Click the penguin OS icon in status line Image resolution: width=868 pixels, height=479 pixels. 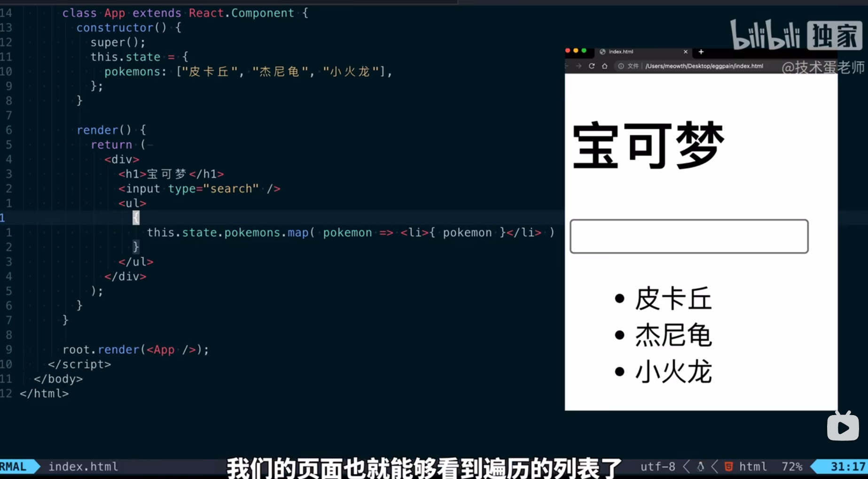click(700, 466)
